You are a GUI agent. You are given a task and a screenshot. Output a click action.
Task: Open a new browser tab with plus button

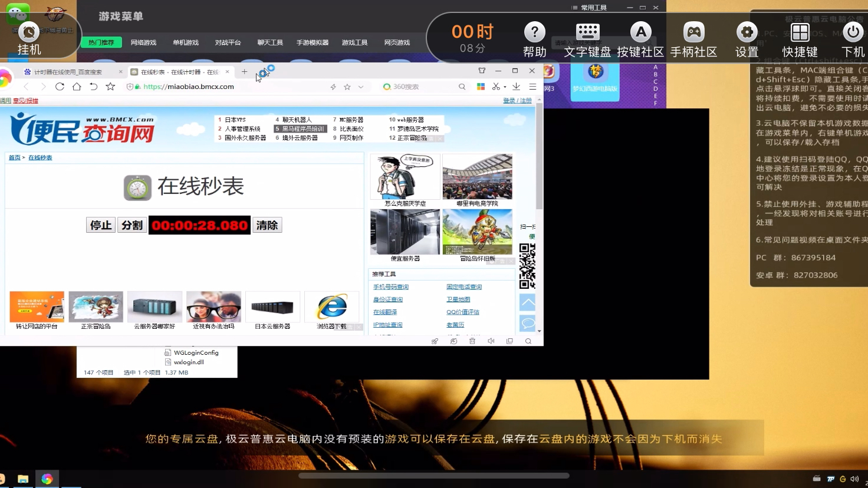pyautogui.click(x=244, y=72)
